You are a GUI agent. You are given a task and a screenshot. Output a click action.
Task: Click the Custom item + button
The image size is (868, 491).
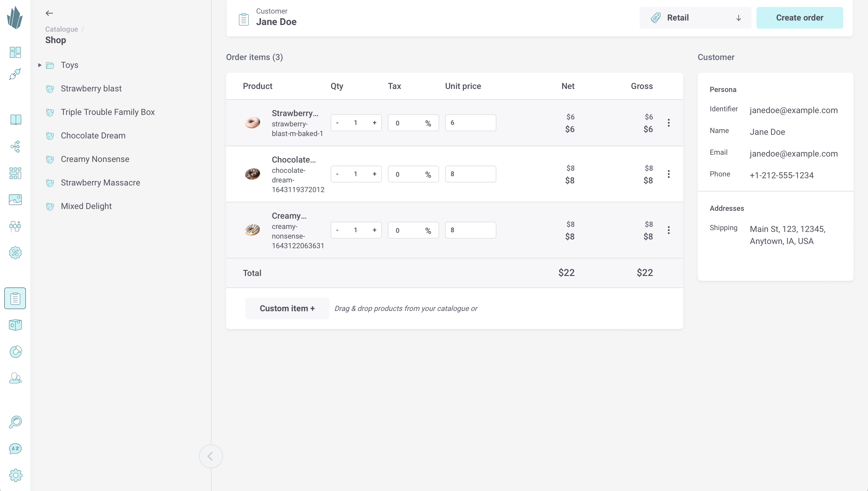point(287,309)
